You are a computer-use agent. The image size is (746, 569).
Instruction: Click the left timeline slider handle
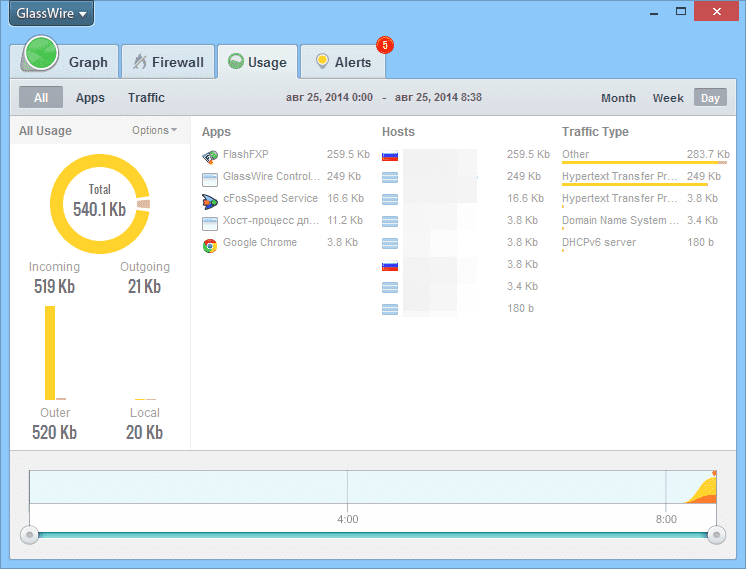(30, 535)
